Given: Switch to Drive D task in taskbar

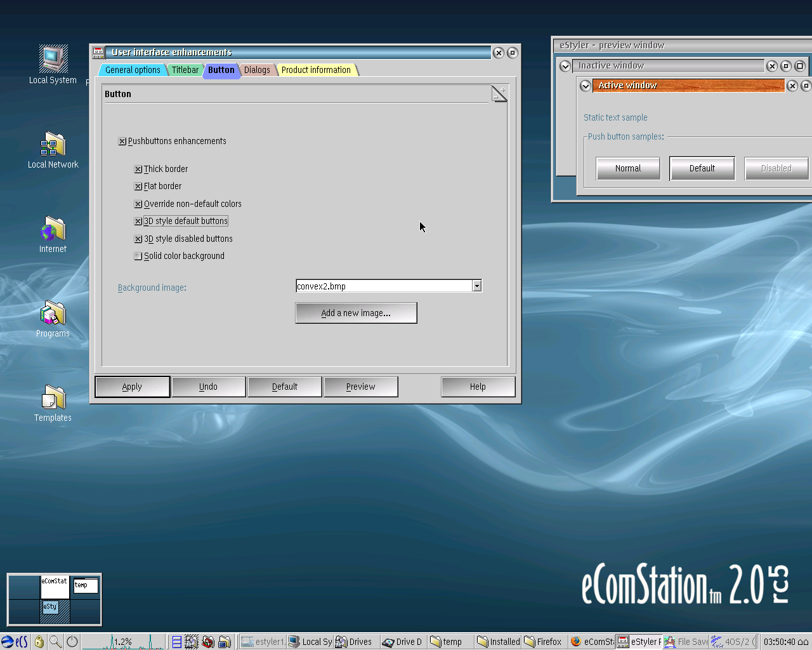Looking at the screenshot, I should click(403, 642).
